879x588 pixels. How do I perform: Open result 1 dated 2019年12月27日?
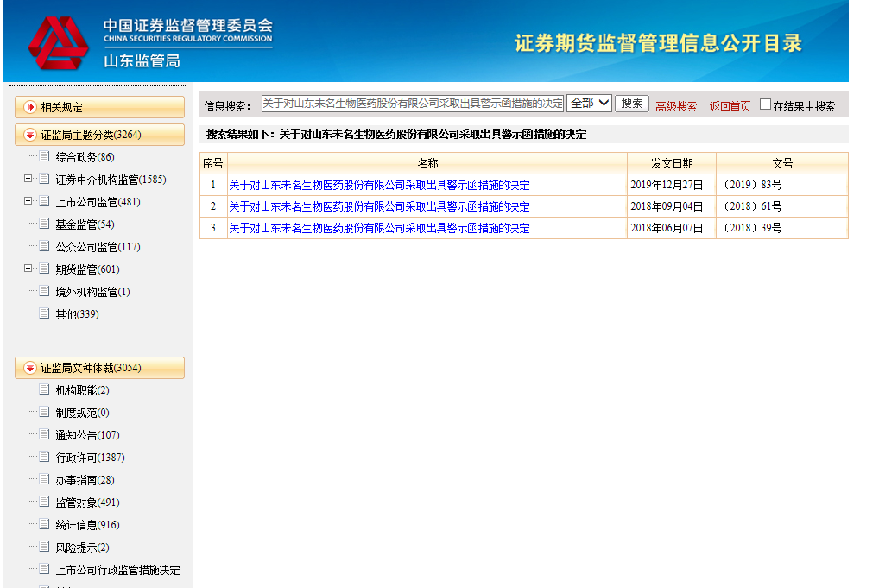click(x=380, y=185)
